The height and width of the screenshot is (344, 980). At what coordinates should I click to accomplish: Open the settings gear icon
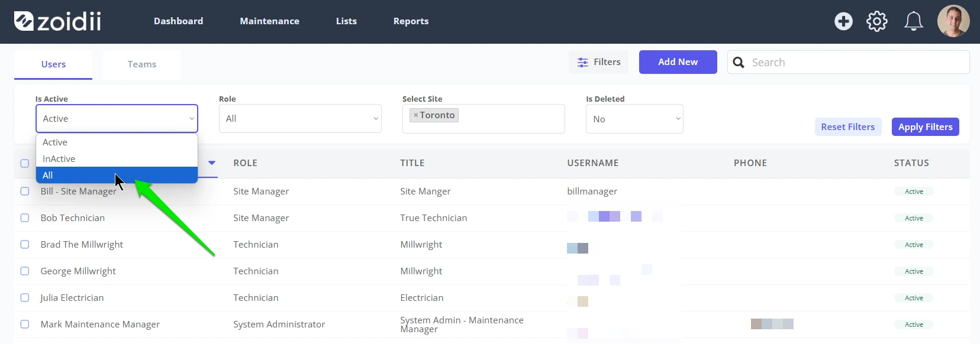coord(877,21)
